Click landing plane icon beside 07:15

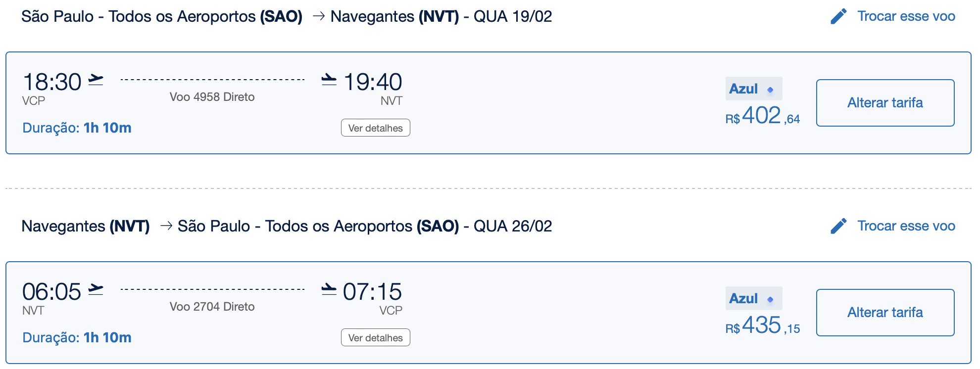point(329,289)
